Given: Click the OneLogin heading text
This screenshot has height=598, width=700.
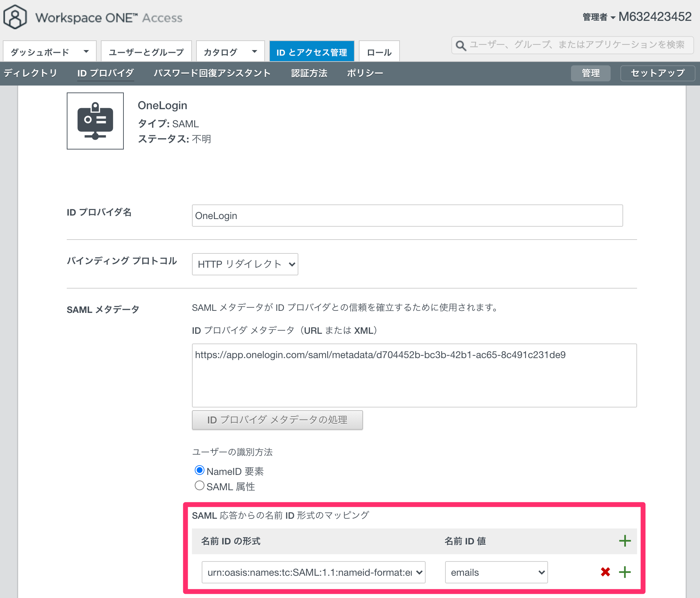Looking at the screenshot, I should pos(162,105).
